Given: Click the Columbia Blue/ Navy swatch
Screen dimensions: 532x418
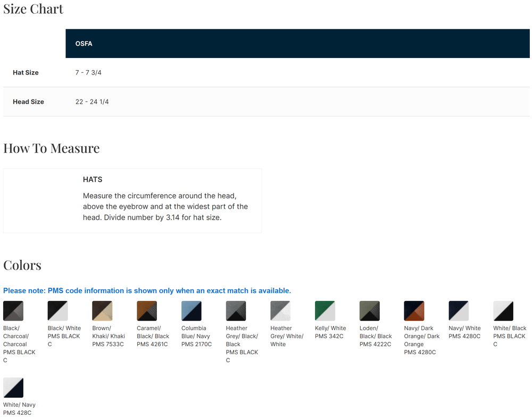Looking at the screenshot, I should pos(192,311).
